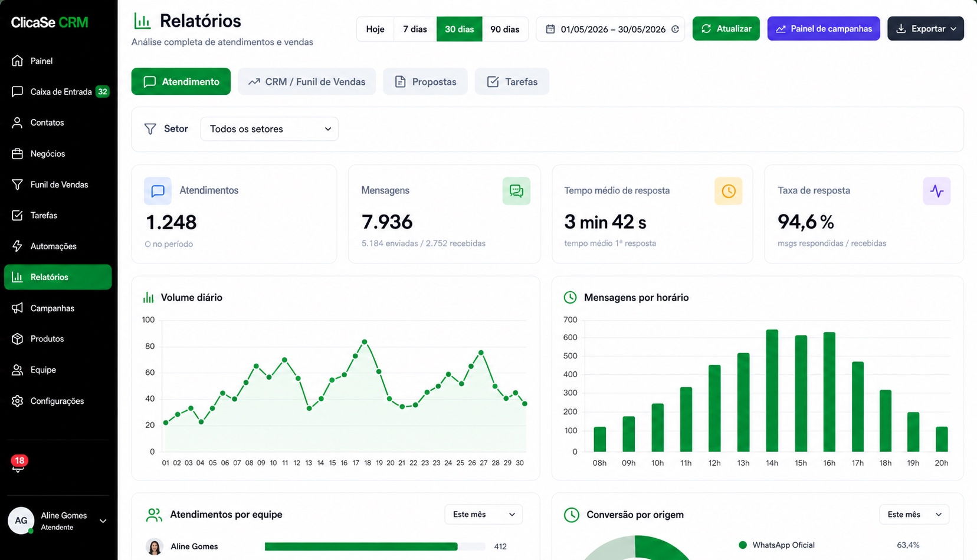Click the Inbox unread badge 32
Screen dimensions: 977x560
click(x=103, y=91)
